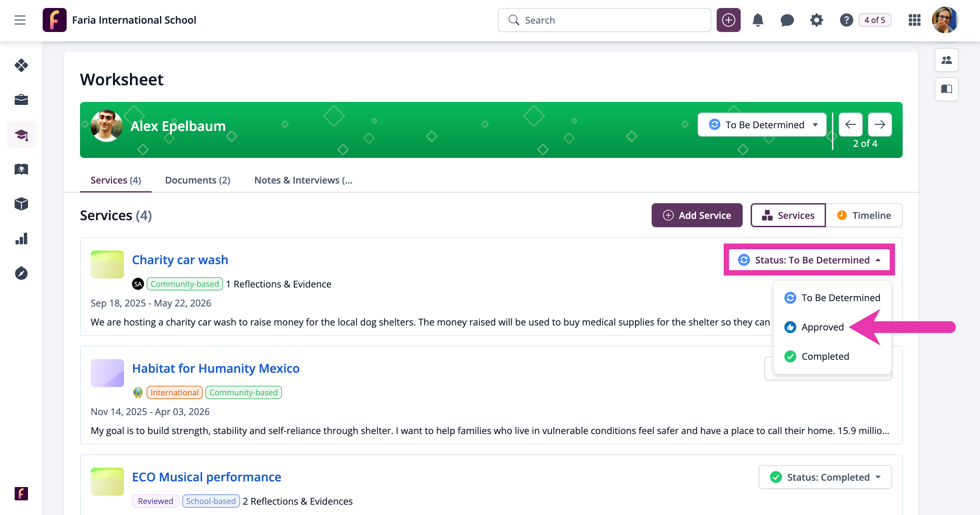Click the purple quick add plus button
This screenshot has height=515, width=980.
[728, 20]
